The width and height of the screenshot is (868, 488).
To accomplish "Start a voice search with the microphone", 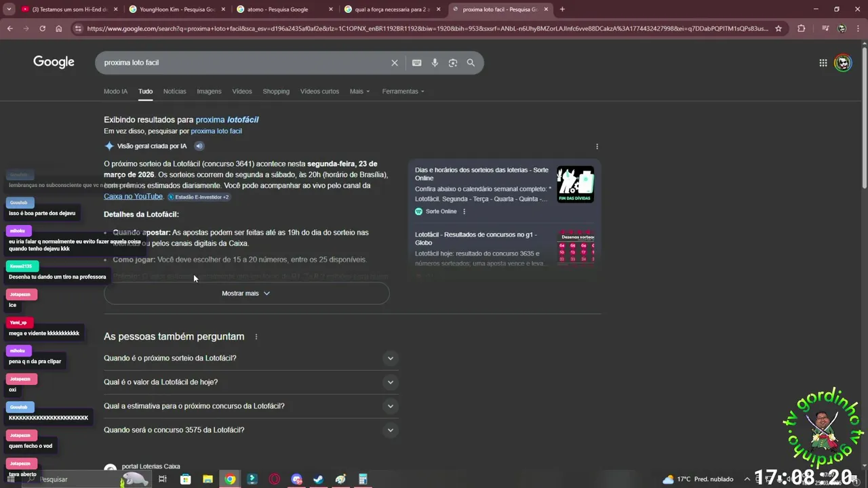I will click(435, 62).
